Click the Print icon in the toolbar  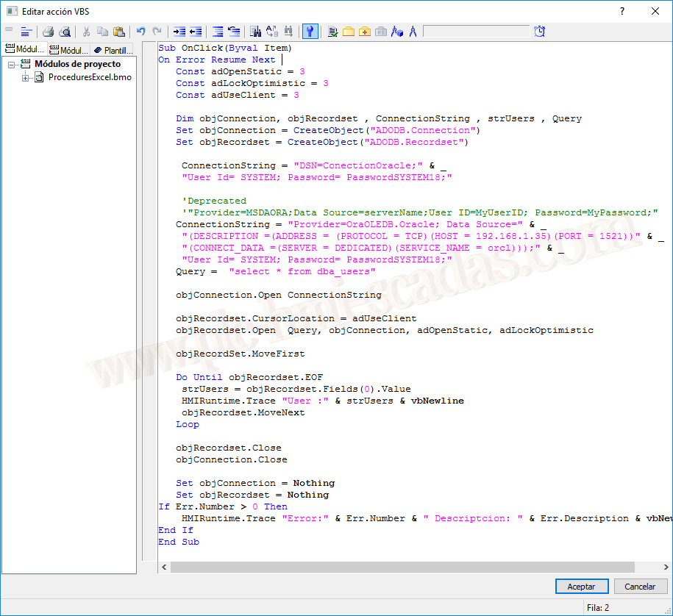(x=48, y=32)
